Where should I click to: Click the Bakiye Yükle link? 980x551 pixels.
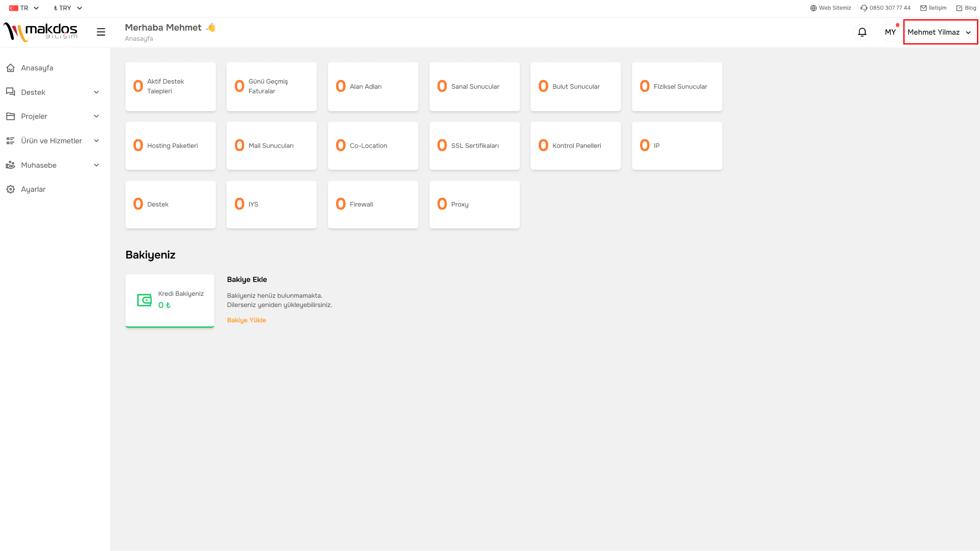(x=246, y=320)
